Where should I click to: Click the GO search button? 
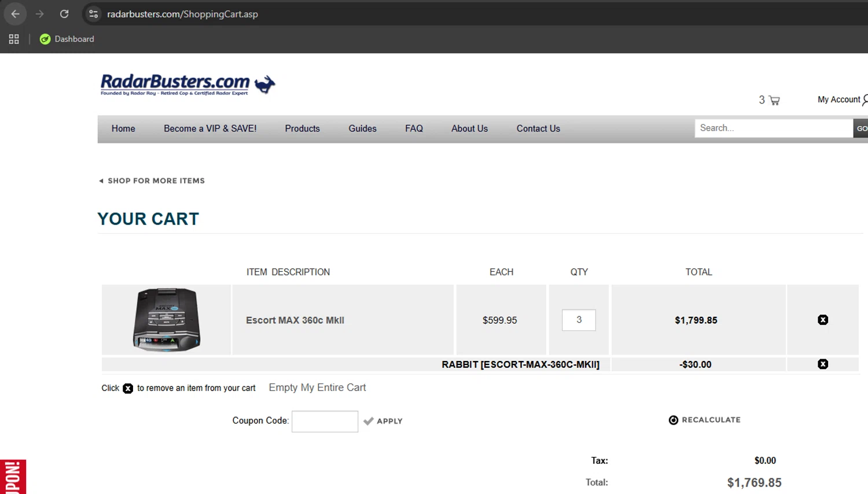pyautogui.click(x=861, y=128)
